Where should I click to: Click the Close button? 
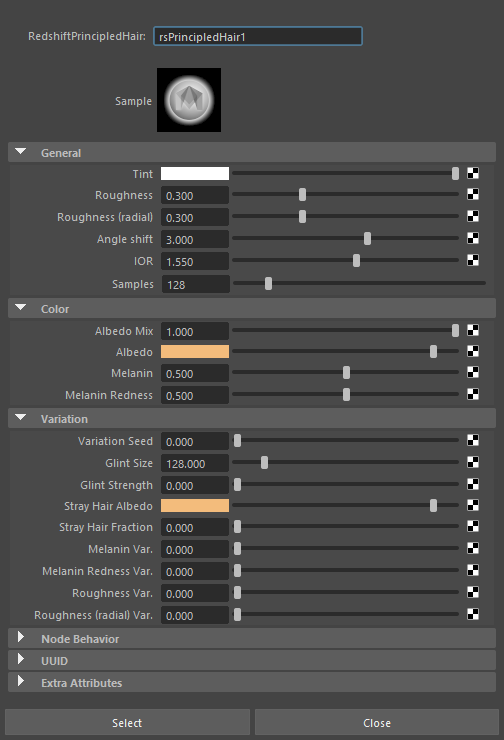pyautogui.click(x=377, y=723)
